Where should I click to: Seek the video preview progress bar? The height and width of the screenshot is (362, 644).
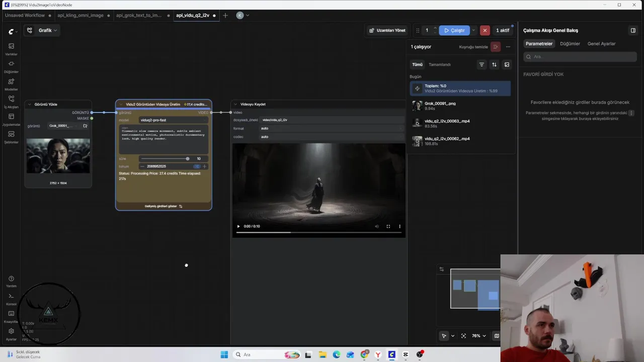tap(318, 232)
